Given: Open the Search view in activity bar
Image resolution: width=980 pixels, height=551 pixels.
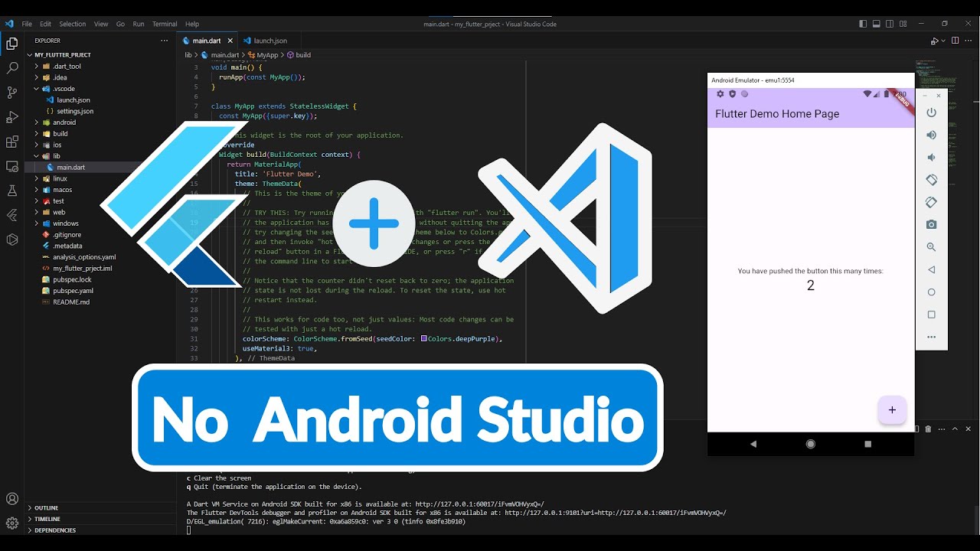Looking at the screenshot, I should pos(12,68).
